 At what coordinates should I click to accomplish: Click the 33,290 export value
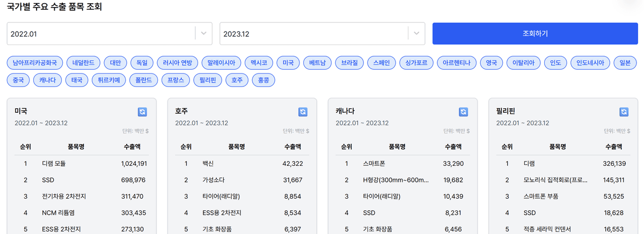point(452,163)
